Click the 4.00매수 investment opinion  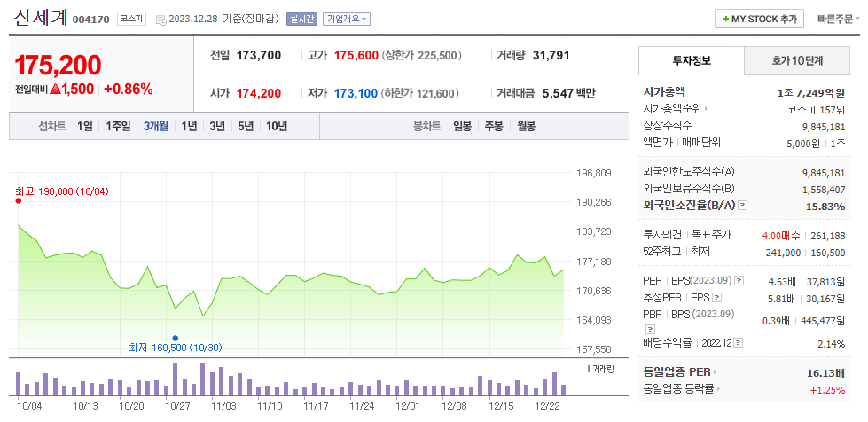780,235
